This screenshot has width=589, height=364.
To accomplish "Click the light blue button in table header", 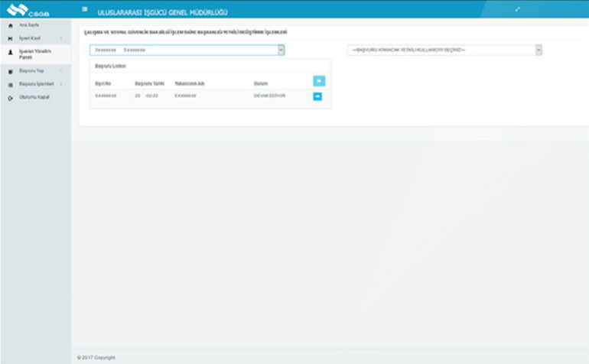I will (x=319, y=80).
